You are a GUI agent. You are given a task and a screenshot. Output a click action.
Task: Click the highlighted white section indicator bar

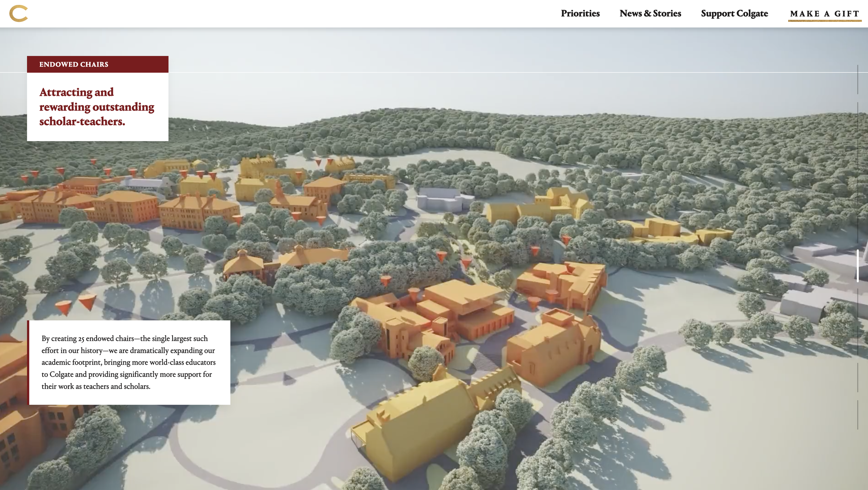857,266
